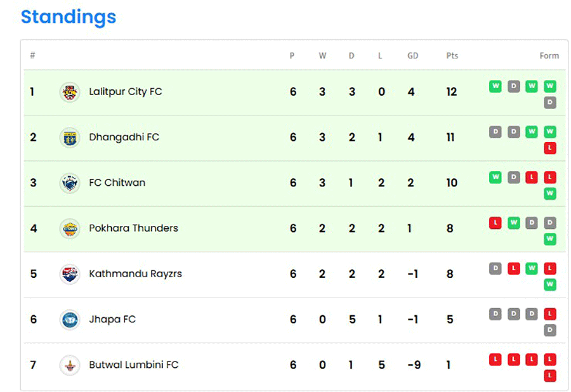Screen dimensions: 571x392
Task: Select the Pokhara Thunders badge icon
Action: (70, 228)
